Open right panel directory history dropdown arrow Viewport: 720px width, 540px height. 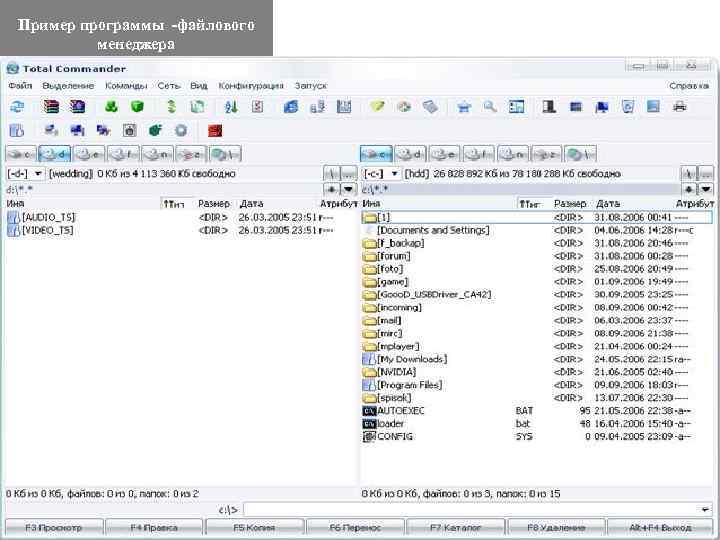pos(706,189)
